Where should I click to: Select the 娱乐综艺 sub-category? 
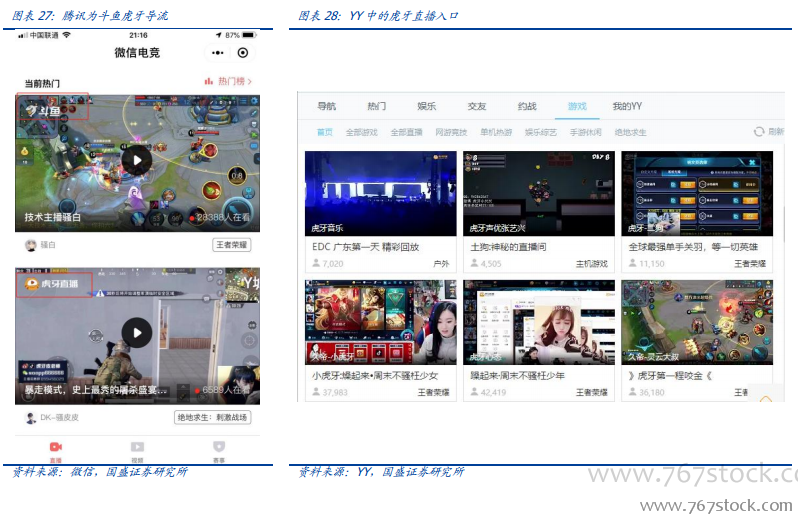541,132
